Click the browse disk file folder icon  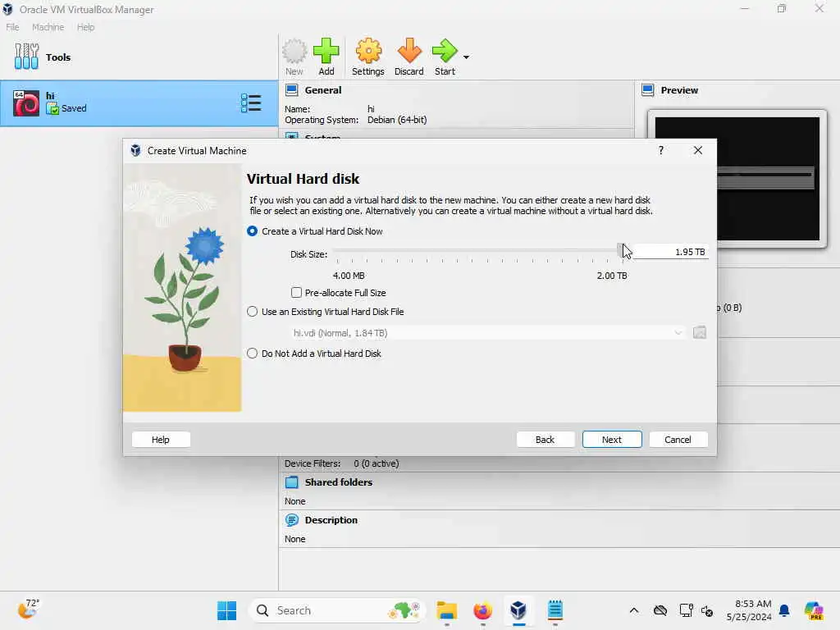699,333
